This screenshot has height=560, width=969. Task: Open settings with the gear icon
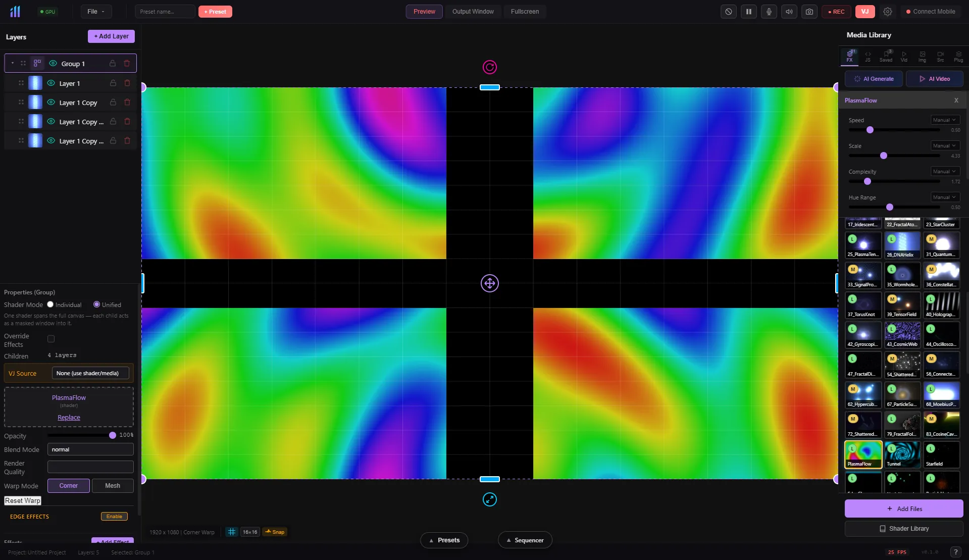click(887, 12)
